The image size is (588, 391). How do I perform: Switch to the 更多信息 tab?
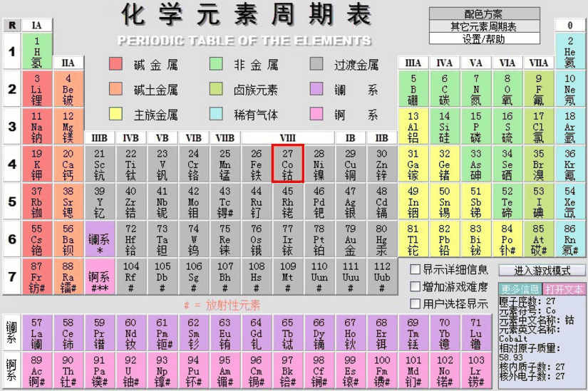pyautogui.click(x=520, y=289)
